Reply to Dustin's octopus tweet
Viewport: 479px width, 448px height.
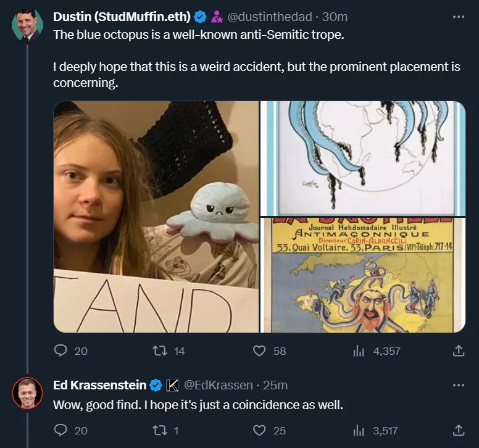(x=60, y=351)
